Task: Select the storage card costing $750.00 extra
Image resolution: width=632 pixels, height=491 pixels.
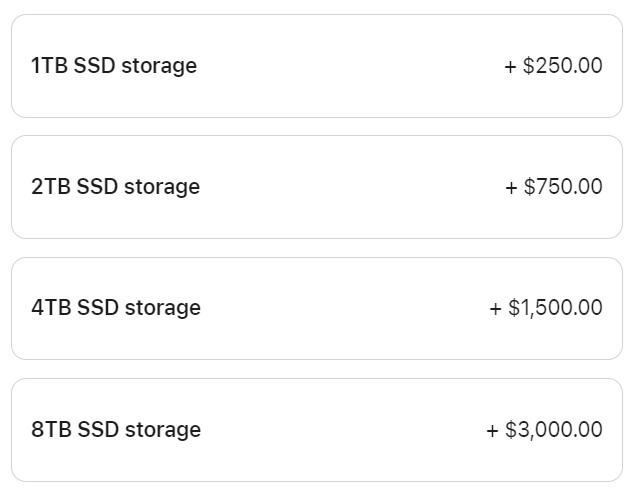Action: (316, 187)
